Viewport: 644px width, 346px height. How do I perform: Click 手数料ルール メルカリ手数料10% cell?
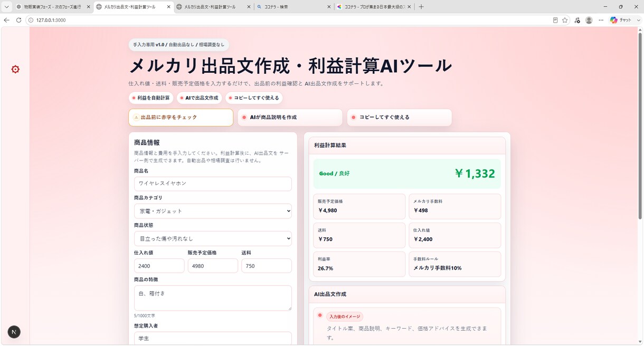(x=455, y=264)
